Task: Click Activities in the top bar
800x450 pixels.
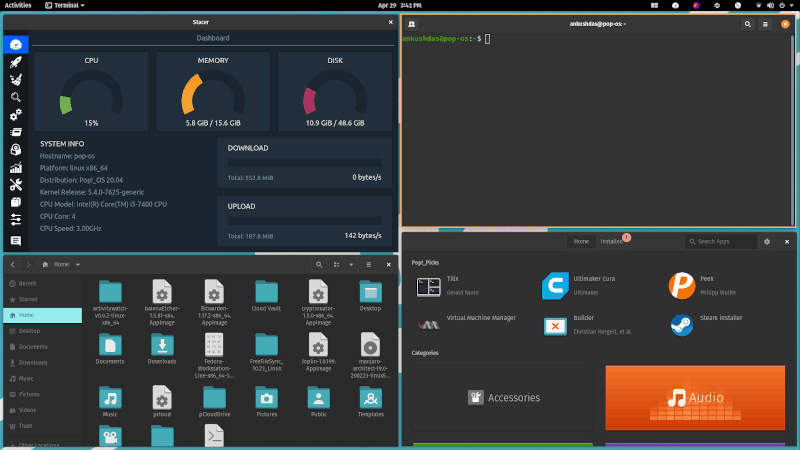Action: coord(18,5)
